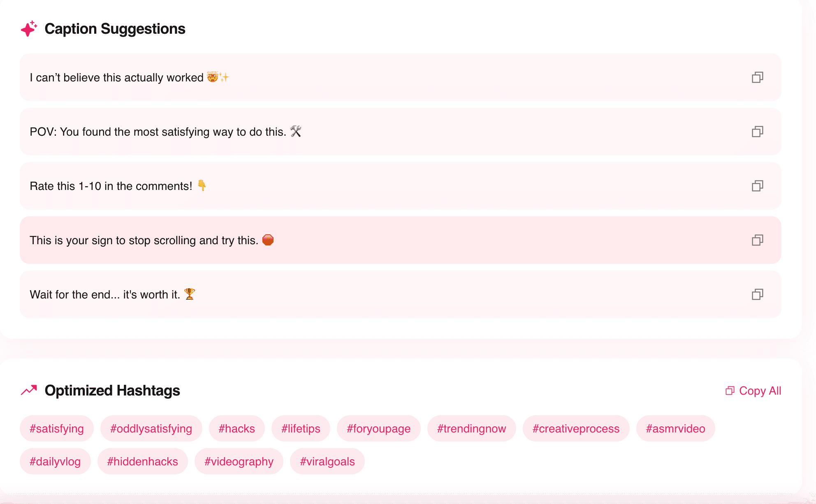Select the #trendingnow hashtag
The height and width of the screenshot is (504, 816).
(x=471, y=428)
